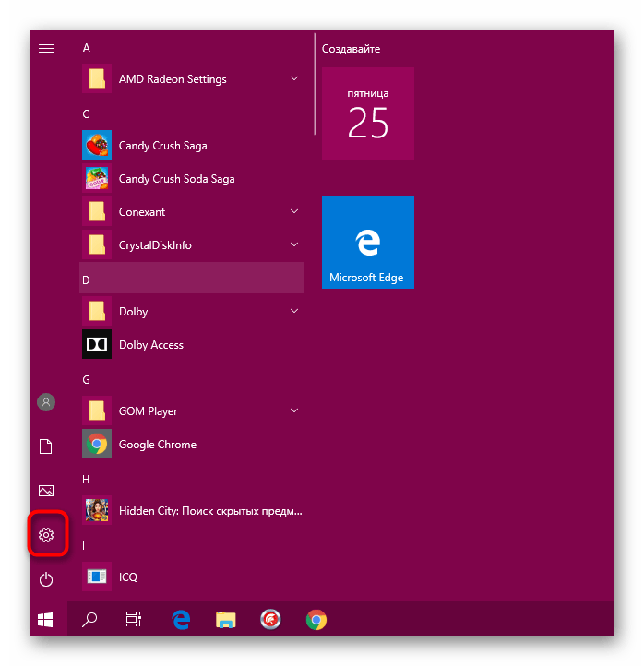The height and width of the screenshot is (666, 644).
Task: Click the ICQ label
Action: click(x=128, y=577)
